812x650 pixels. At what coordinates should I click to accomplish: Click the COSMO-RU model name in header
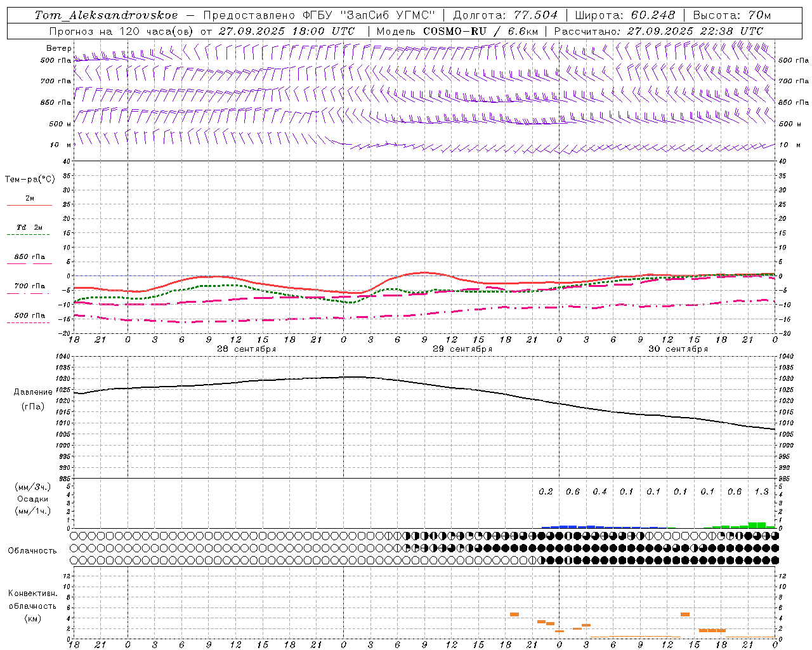coord(454,31)
